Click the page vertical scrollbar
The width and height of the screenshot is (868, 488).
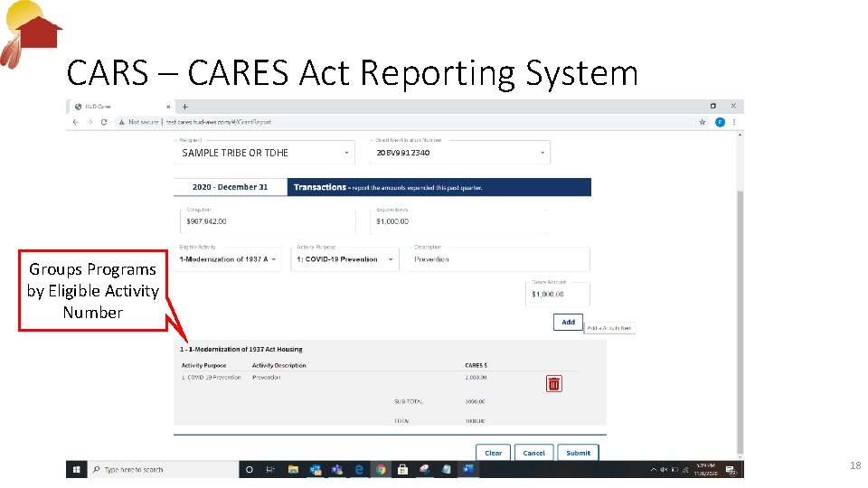741,321
